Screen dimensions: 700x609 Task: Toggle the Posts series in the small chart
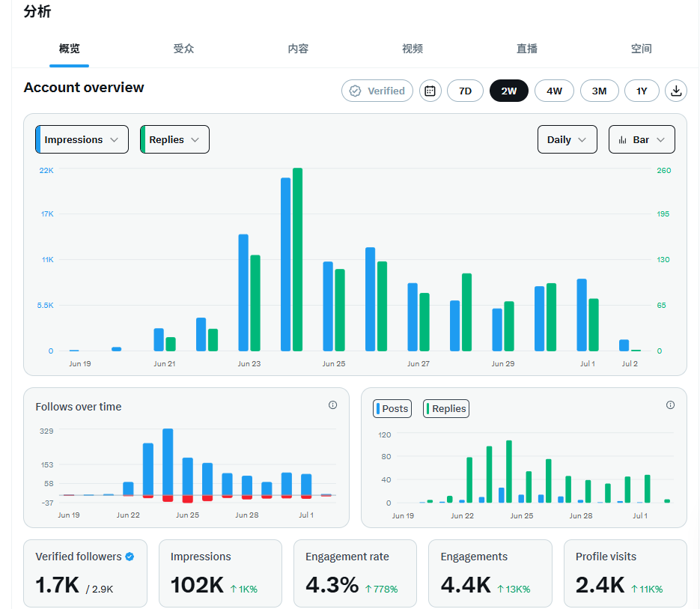392,409
